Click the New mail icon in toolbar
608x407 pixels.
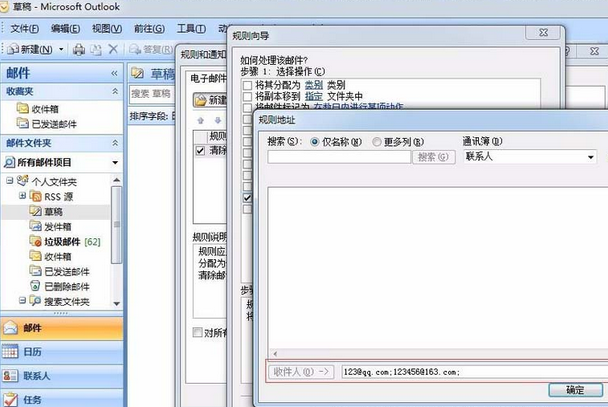point(13,49)
